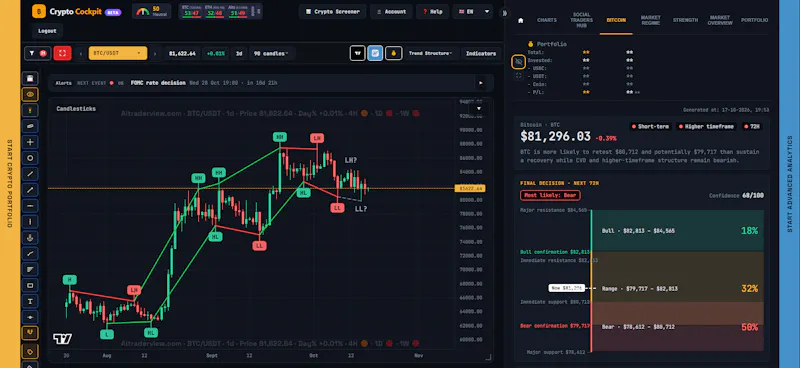Click the fear and greed gauge widget

coord(152,11)
